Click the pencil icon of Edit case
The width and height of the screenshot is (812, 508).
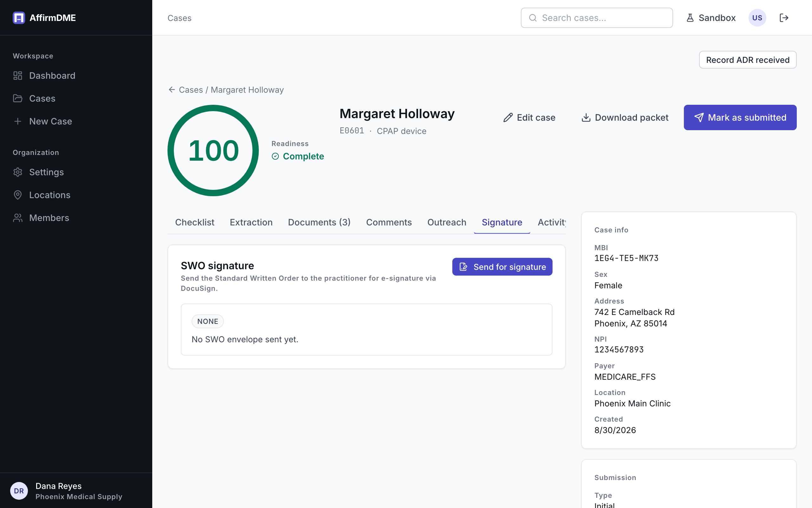pos(508,117)
